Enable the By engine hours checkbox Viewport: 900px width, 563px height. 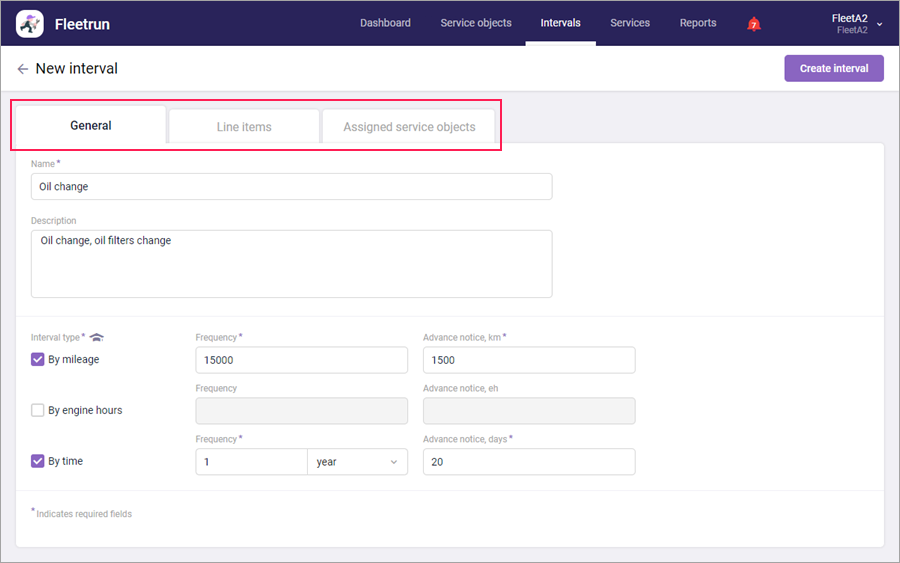(x=38, y=410)
